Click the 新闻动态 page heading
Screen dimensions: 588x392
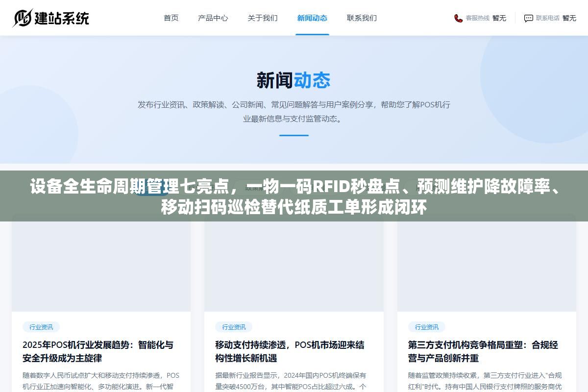click(x=294, y=80)
